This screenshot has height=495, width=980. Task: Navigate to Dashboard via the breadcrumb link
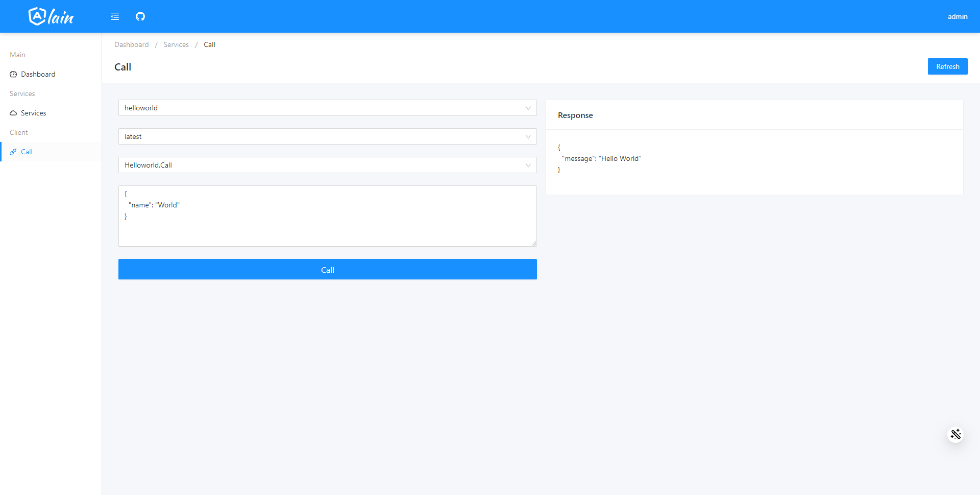click(131, 44)
